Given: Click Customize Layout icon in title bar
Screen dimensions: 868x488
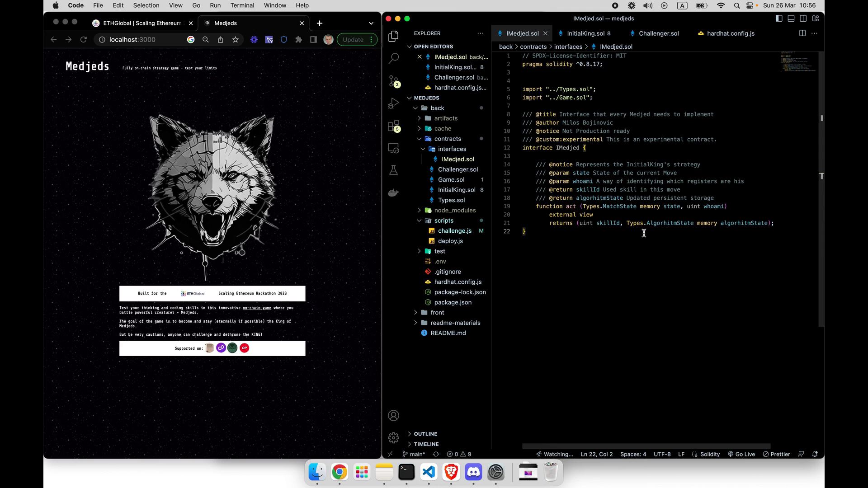Looking at the screenshot, I should [816, 19].
